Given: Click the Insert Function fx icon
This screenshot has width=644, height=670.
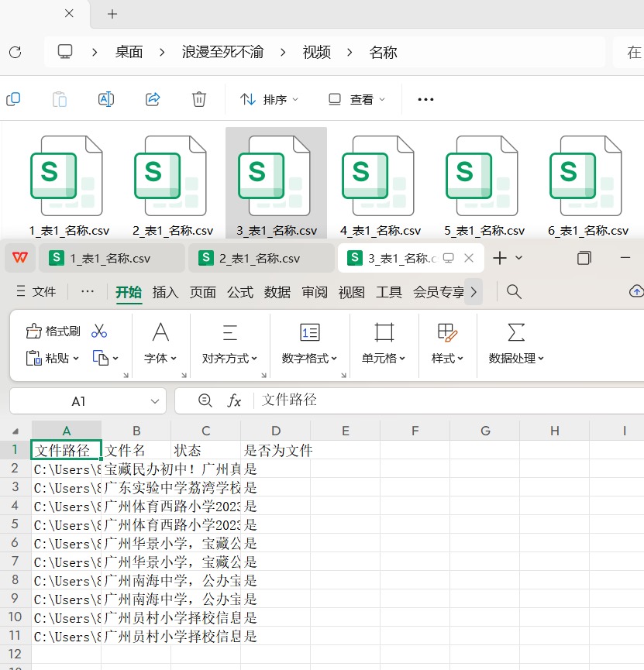Looking at the screenshot, I should [234, 400].
